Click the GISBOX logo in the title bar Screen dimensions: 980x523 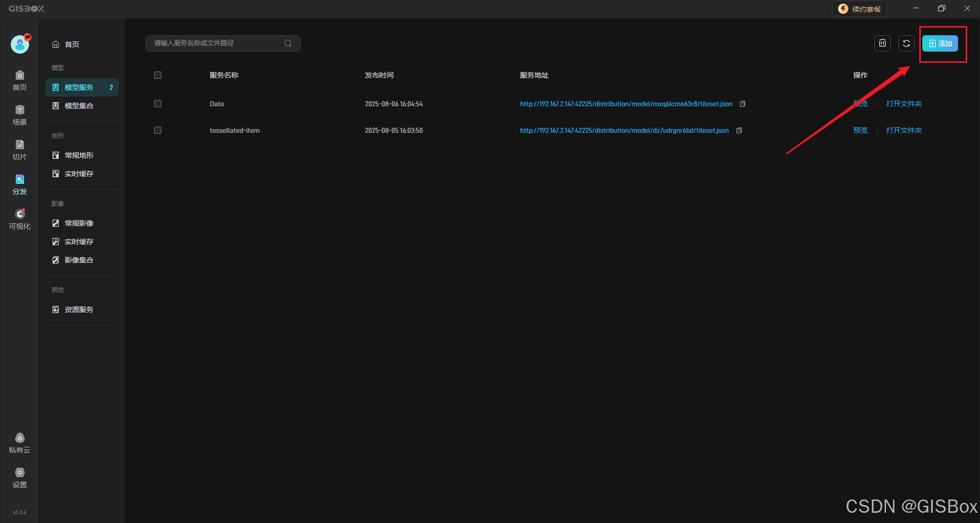point(27,9)
